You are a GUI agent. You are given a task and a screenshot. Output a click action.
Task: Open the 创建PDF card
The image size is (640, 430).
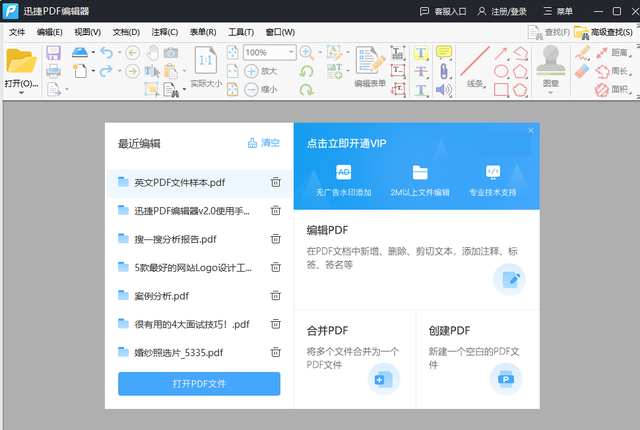coord(478,359)
